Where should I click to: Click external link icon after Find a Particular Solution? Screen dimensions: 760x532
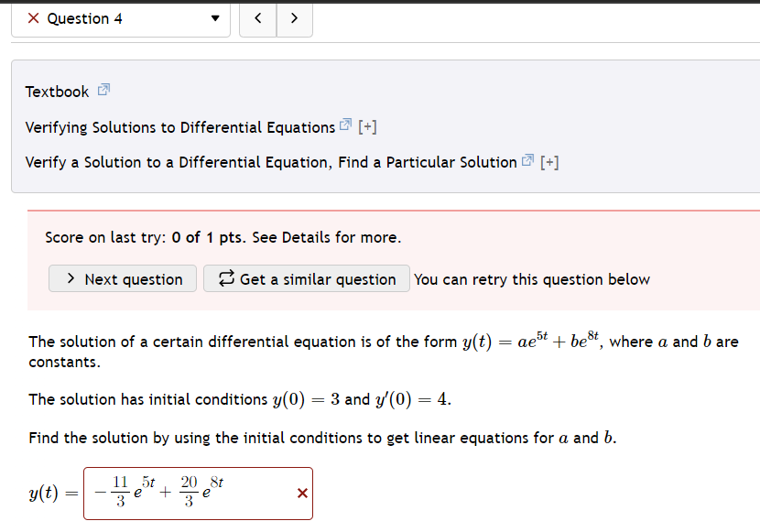coord(527,161)
